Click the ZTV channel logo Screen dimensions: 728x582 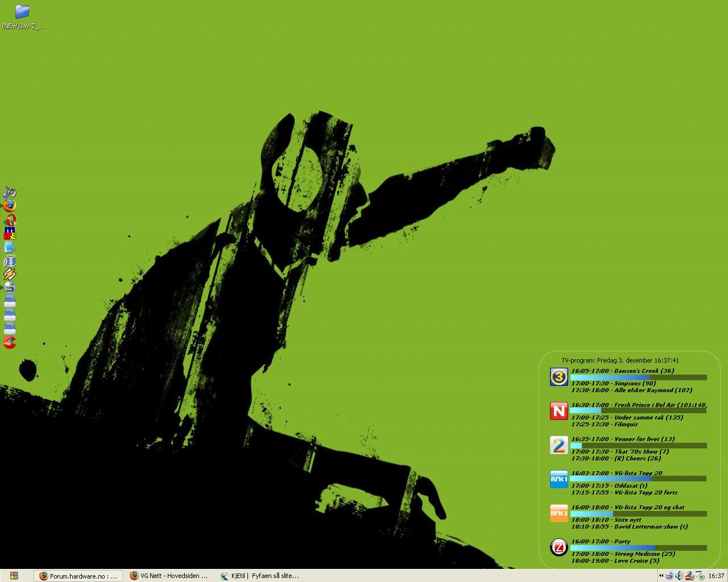click(559, 547)
